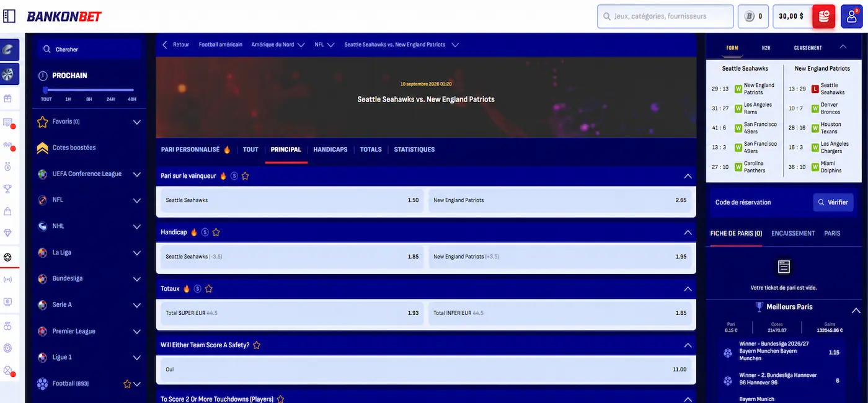The width and height of the screenshot is (868, 403).
Task: Collapse the Form statistics panel chevron
Action: (843, 47)
